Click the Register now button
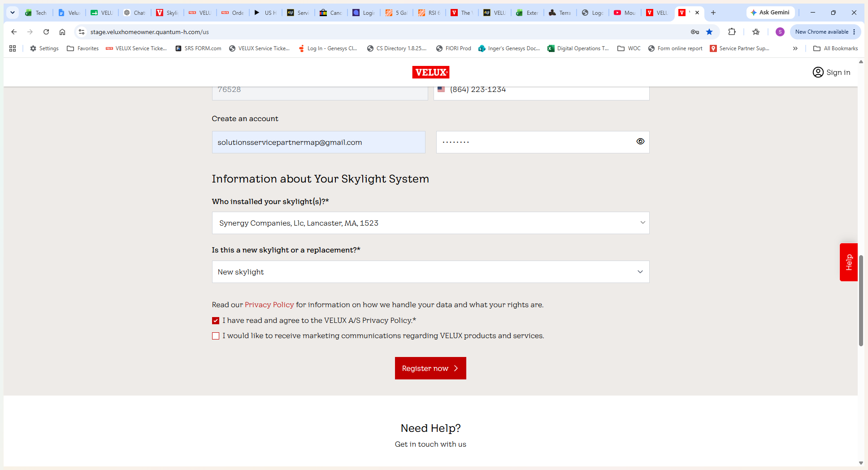868x470 pixels. 430,368
